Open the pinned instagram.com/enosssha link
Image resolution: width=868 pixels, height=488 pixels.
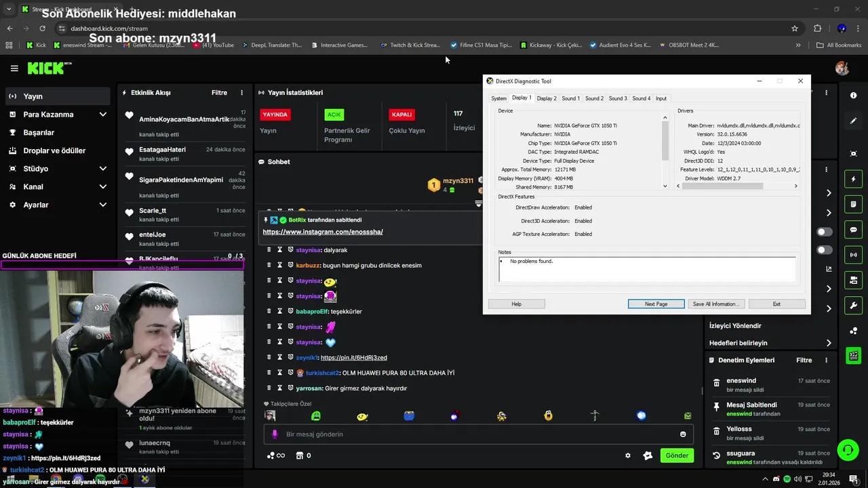tap(323, 232)
